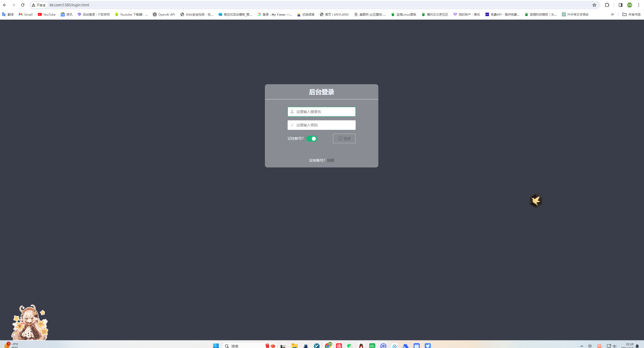Click the floating bird hexagon icon

click(x=536, y=201)
